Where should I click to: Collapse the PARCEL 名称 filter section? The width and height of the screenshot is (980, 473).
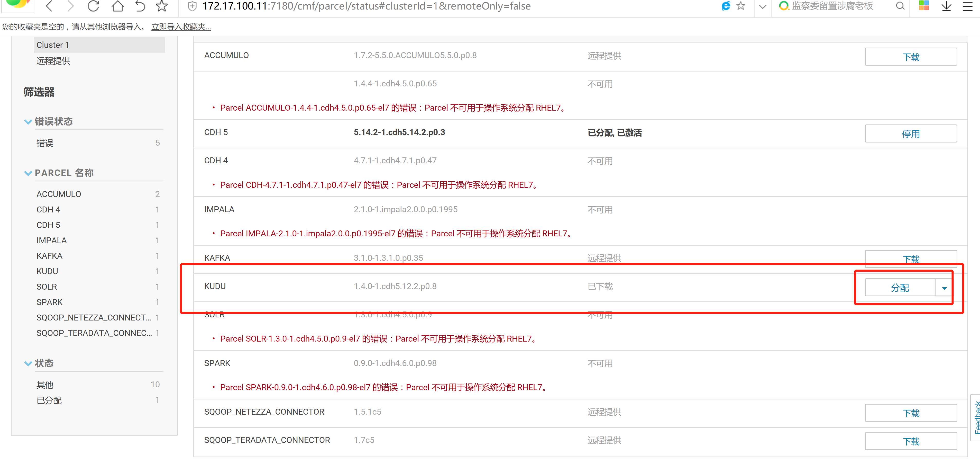(28, 173)
